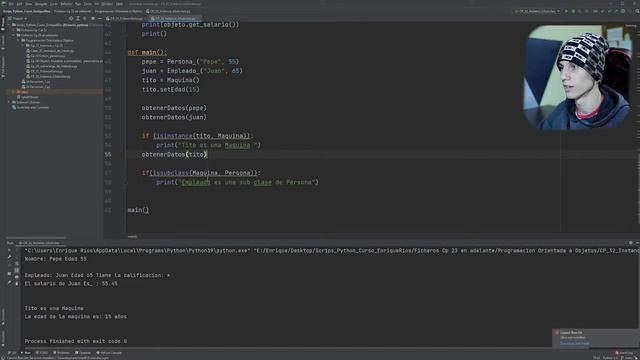Open the Python Console tab
Screen dimensions: 640x360
coord(109,353)
